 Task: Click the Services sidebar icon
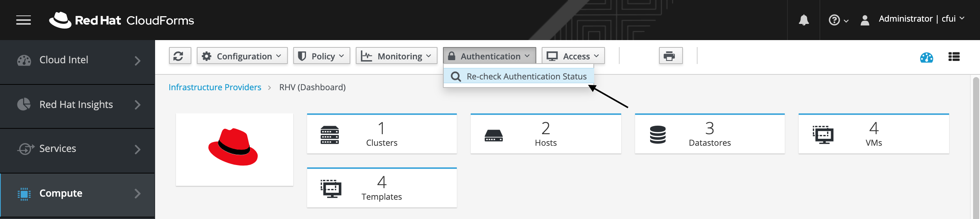pyautogui.click(x=25, y=149)
